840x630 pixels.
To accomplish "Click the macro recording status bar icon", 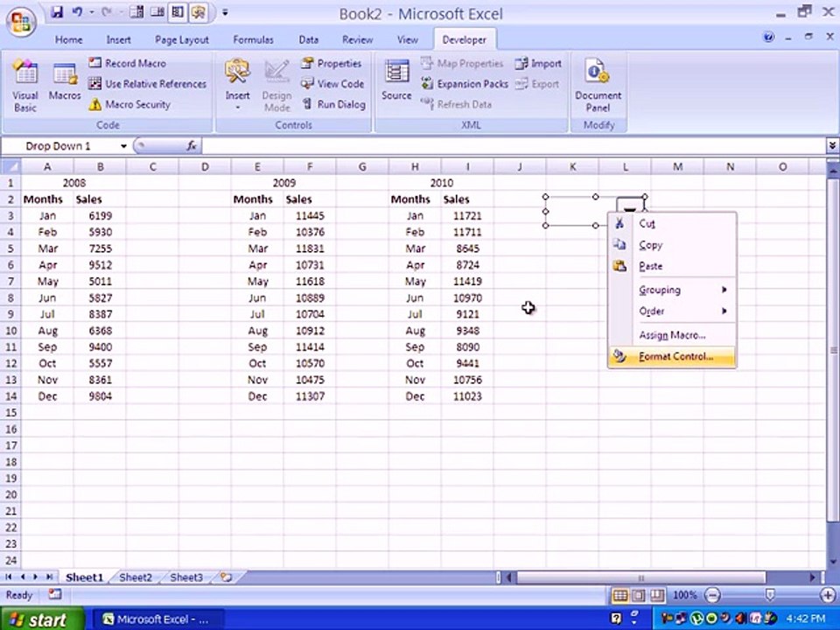I will 54,594.
